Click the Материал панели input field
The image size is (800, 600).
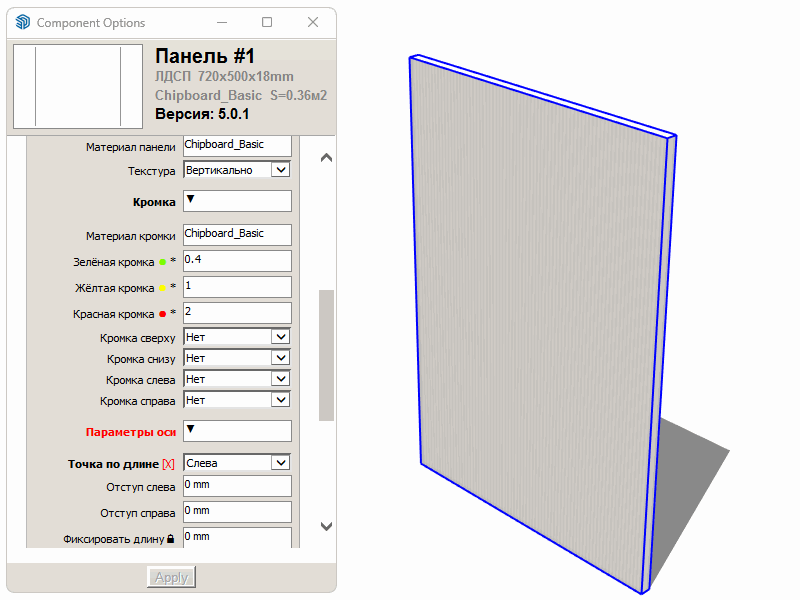[237, 145]
